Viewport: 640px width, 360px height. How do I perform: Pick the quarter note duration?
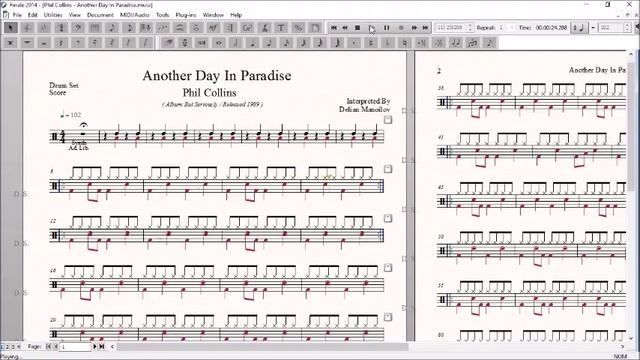coord(252,42)
